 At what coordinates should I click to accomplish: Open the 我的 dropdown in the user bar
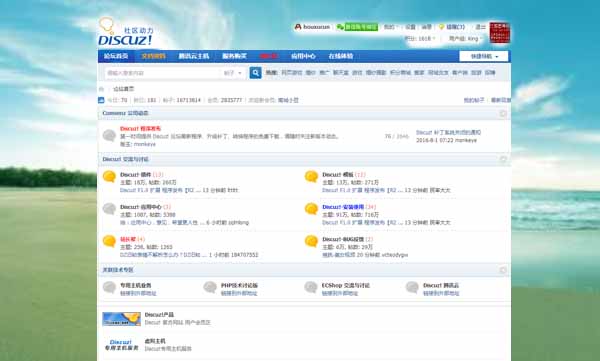[x=390, y=27]
